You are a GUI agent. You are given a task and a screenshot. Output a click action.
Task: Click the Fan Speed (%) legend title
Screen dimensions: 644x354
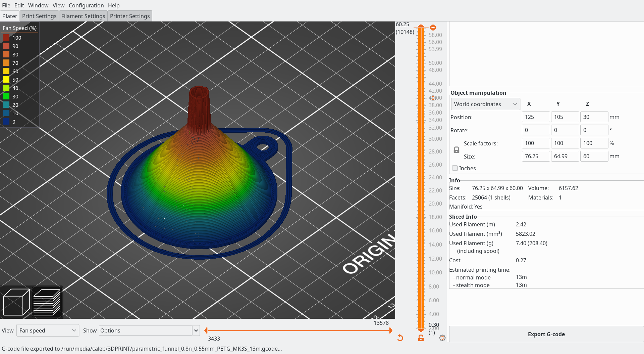tap(20, 28)
